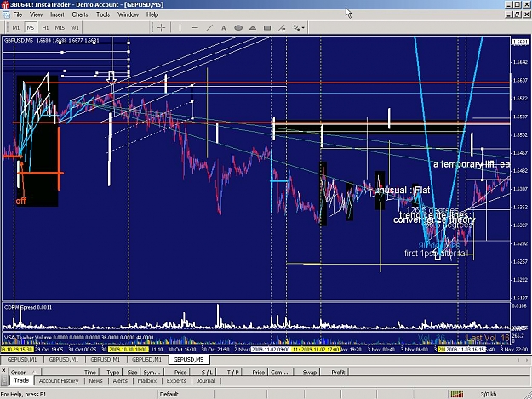Select the Triangle shape tool
The height and width of the screenshot is (399, 532).
coord(253,28)
